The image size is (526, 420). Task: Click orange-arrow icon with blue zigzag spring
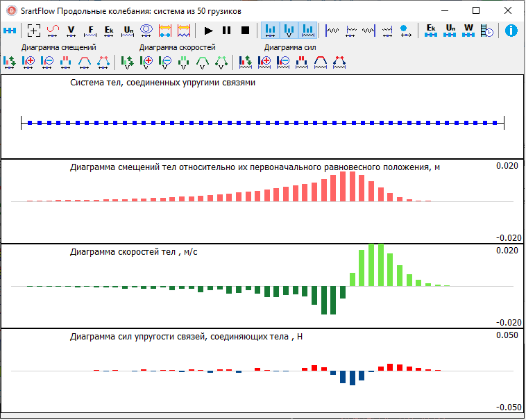click(184, 31)
